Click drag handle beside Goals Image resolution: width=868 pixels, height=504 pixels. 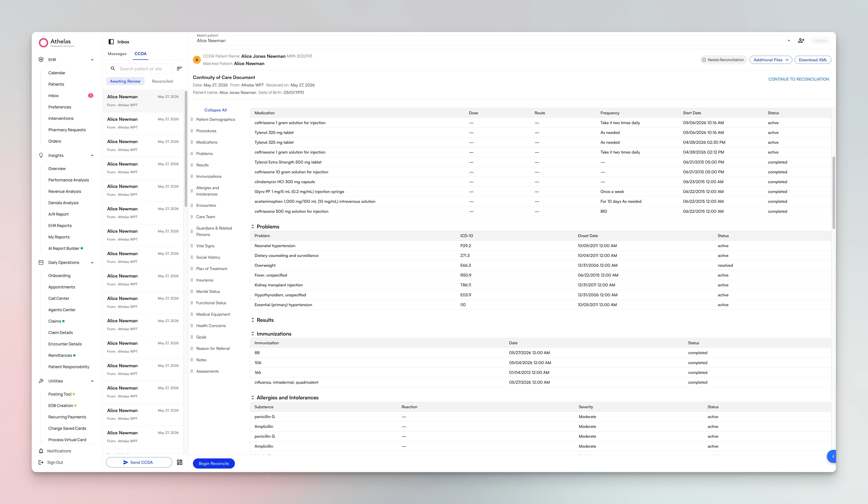click(192, 337)
